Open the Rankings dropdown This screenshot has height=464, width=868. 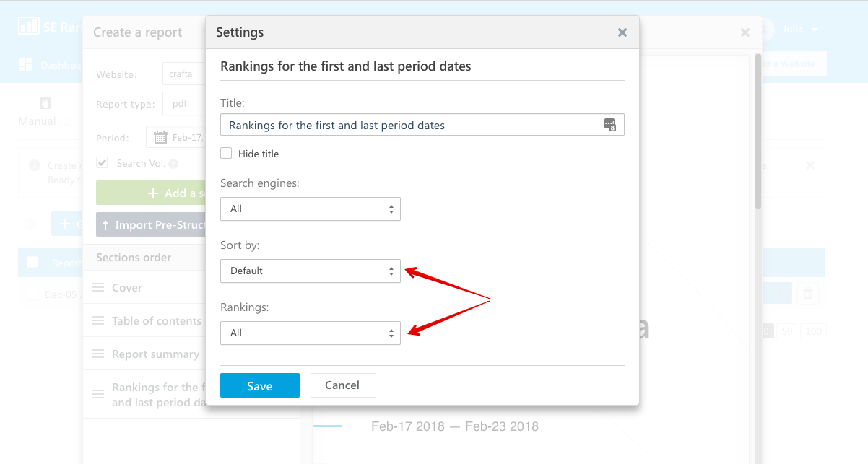311,333
